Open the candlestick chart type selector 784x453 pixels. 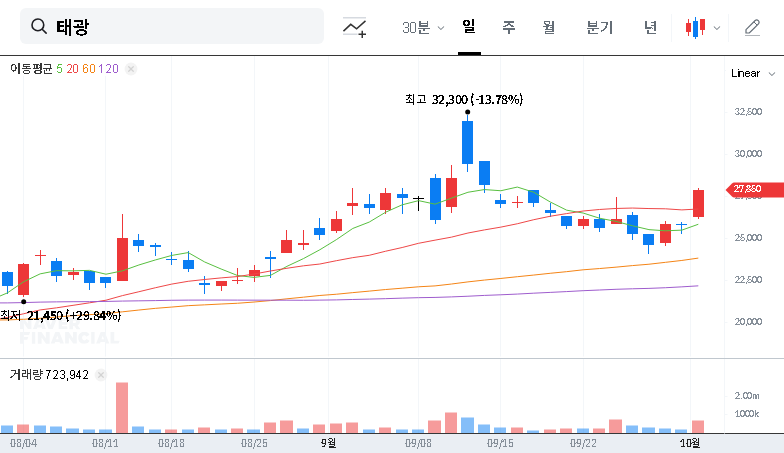tap(695, 27)
